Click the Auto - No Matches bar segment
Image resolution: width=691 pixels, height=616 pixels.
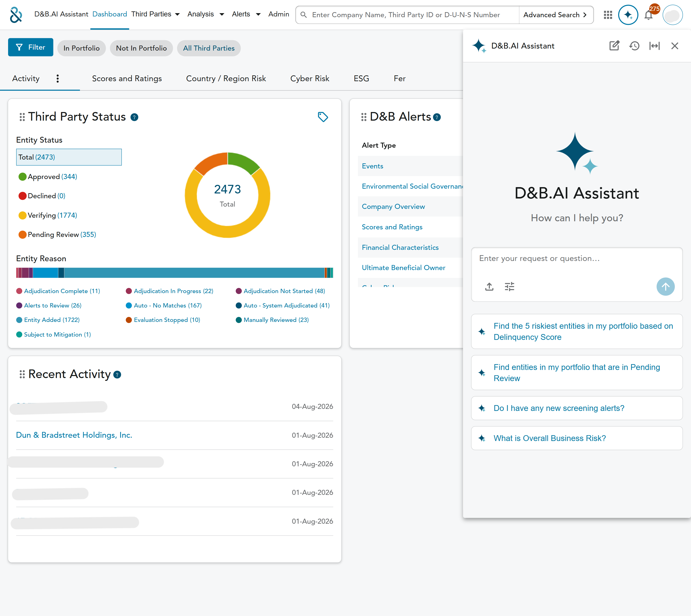pyautogui.click(x=45, y=273)
